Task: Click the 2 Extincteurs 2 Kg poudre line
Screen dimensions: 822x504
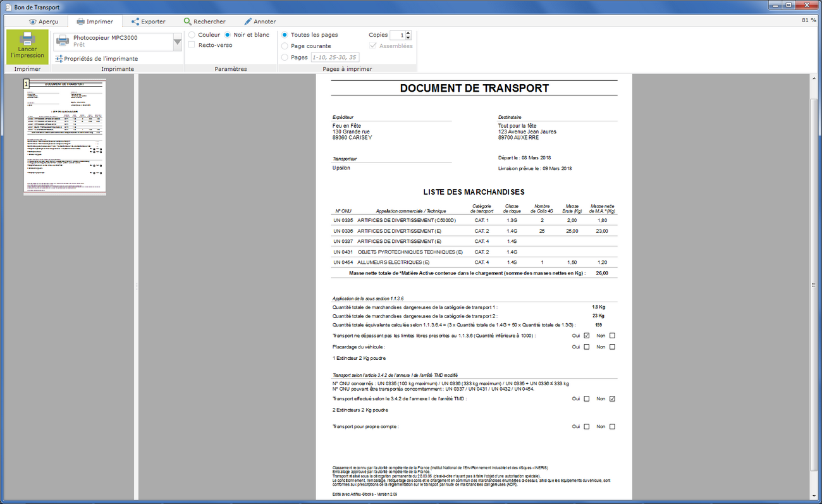Action: (x=360, y=410)
